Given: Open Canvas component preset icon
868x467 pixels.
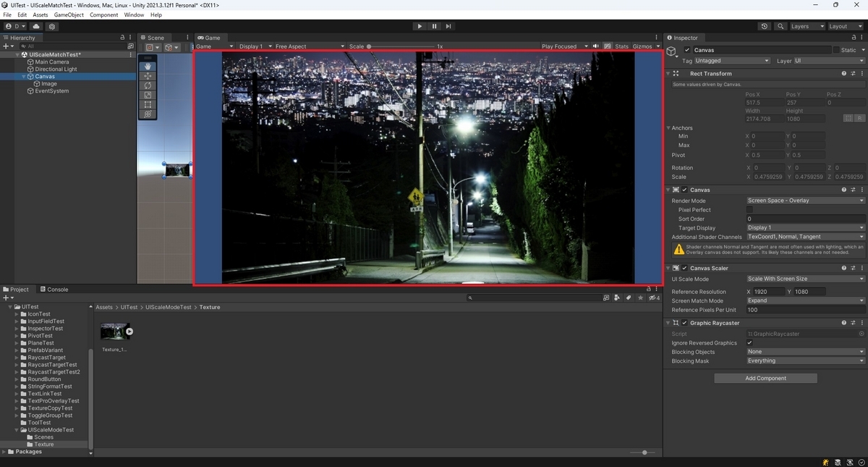Looking at the screenshot, I should [x=853, y=190].
